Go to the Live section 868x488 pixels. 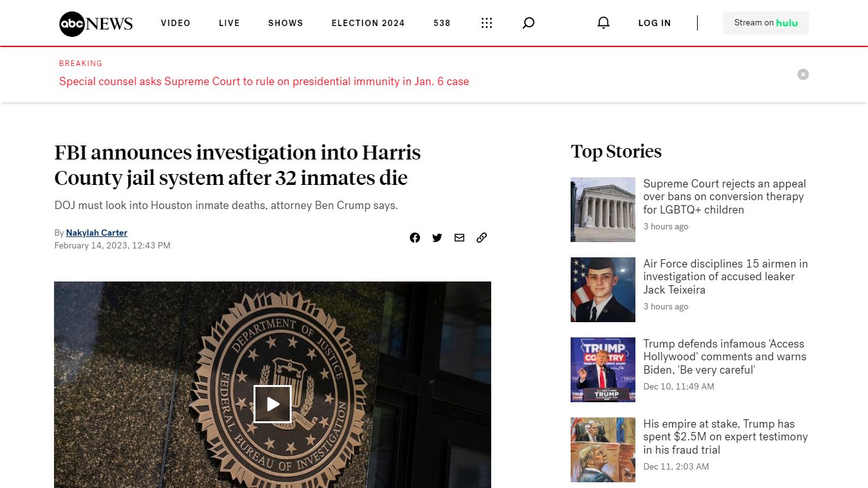pos(229,23)
